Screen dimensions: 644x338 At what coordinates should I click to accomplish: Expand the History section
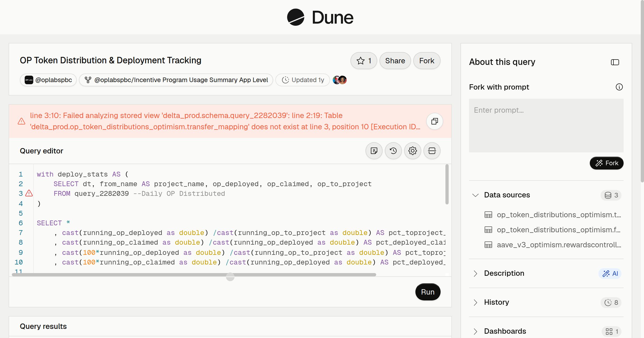(x=475, y=302)
